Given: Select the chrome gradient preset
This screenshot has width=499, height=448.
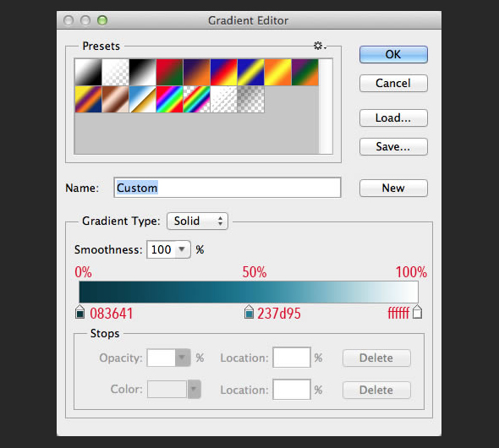Looking at the screenshot, I should tap(143, 99).
